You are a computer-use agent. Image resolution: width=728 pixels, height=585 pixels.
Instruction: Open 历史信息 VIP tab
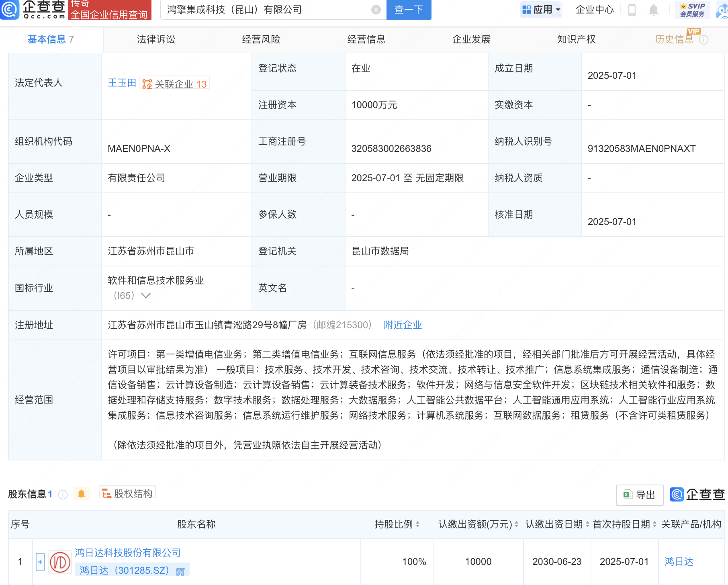coord(674,39)
